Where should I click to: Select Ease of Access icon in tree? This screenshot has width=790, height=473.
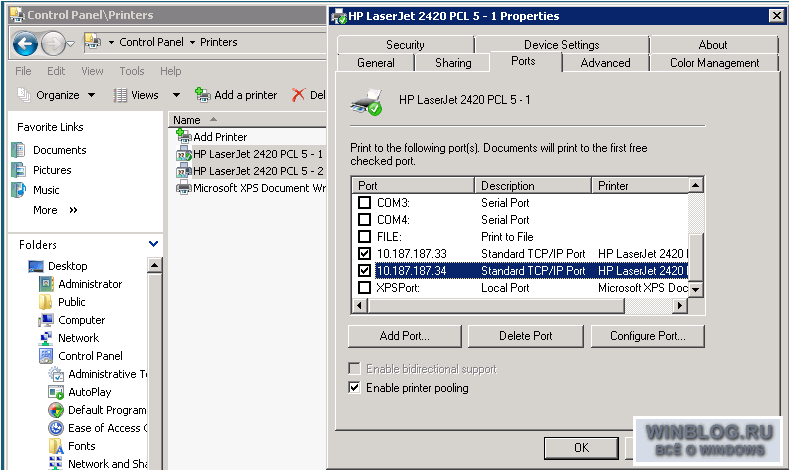(56, 428)
